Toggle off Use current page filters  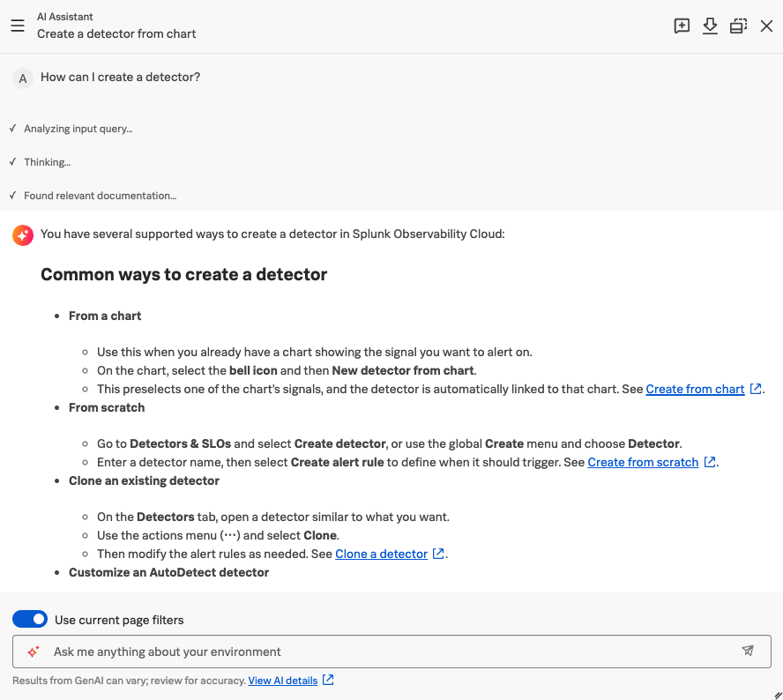pos(30,619)
